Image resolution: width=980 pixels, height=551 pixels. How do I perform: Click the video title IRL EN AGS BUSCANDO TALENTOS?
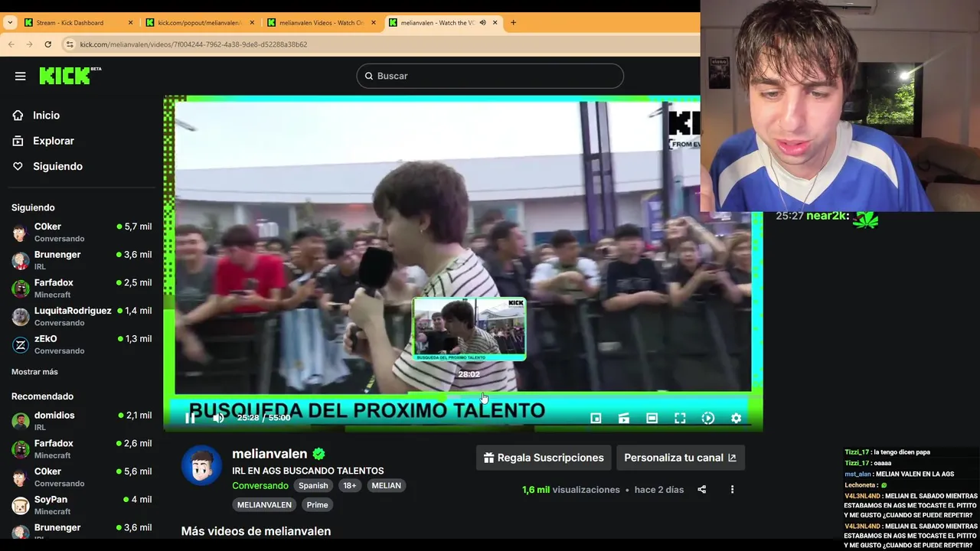click(308, 471)
